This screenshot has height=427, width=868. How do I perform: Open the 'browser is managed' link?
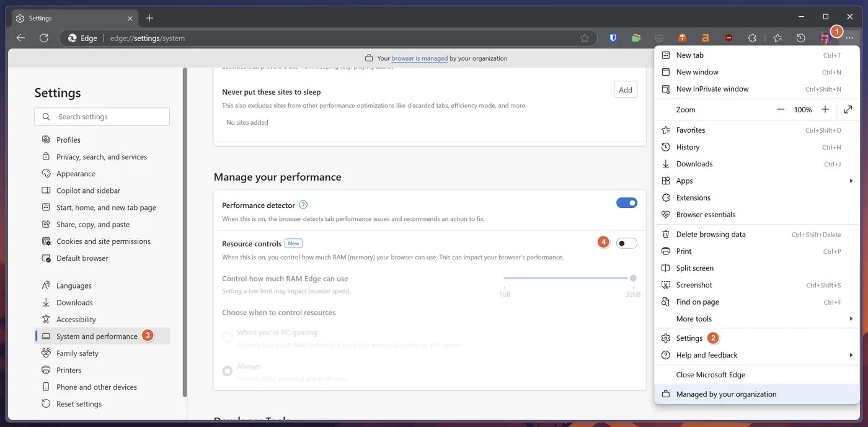point(420,58)
